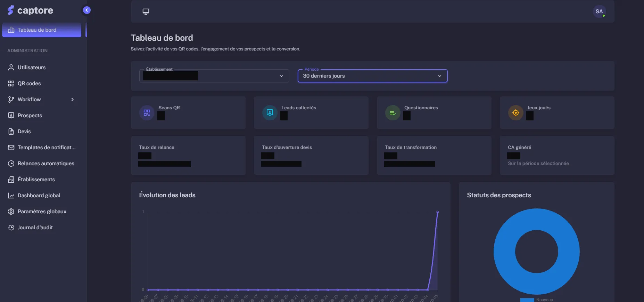This screenshot has width=644, height=302.
Task: Click the Tableau de bord page heading
Action: coord(162,38)
